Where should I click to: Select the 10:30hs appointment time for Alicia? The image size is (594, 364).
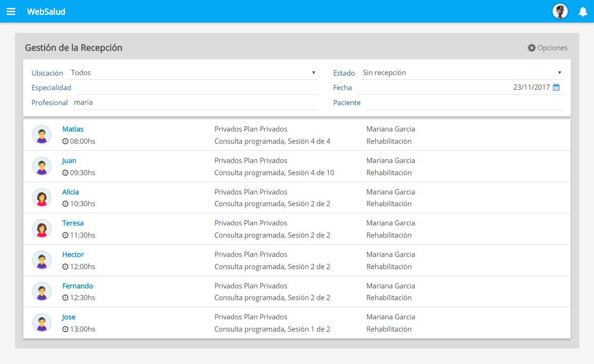point(82,204)
